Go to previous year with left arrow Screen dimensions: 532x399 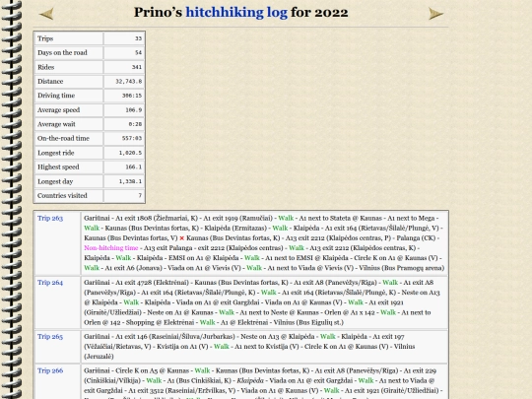tap(46, 14)
